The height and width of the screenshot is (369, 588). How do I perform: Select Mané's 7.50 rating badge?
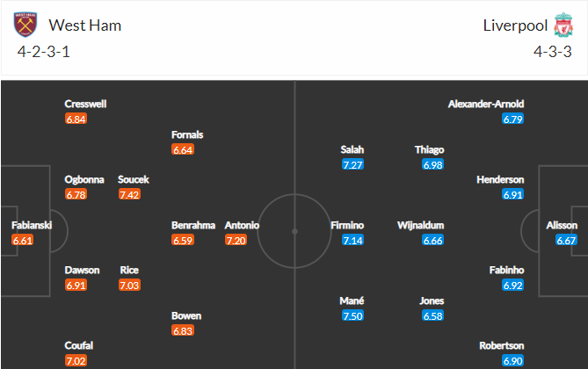(352, 315)
